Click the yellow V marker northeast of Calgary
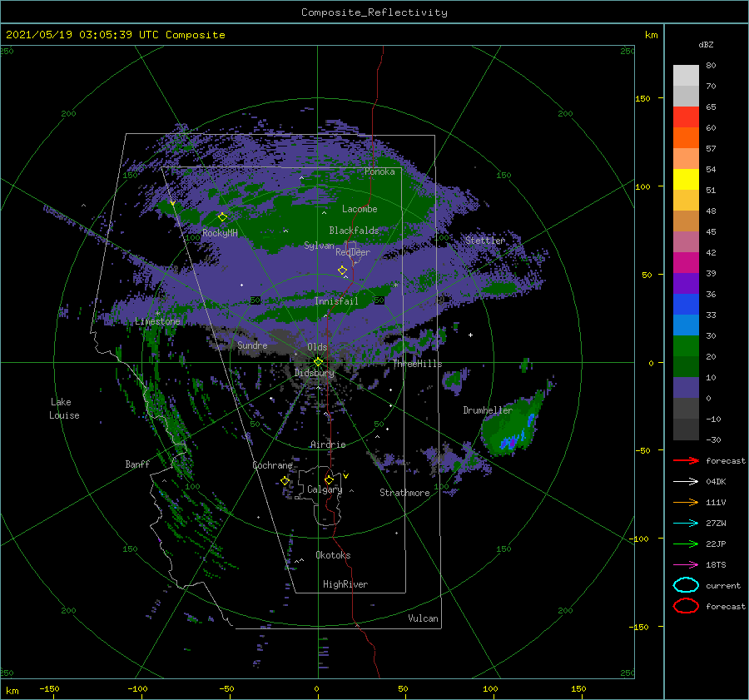Image resolution: width=749 pixels, height=700 pixels. tap(346, 476)
